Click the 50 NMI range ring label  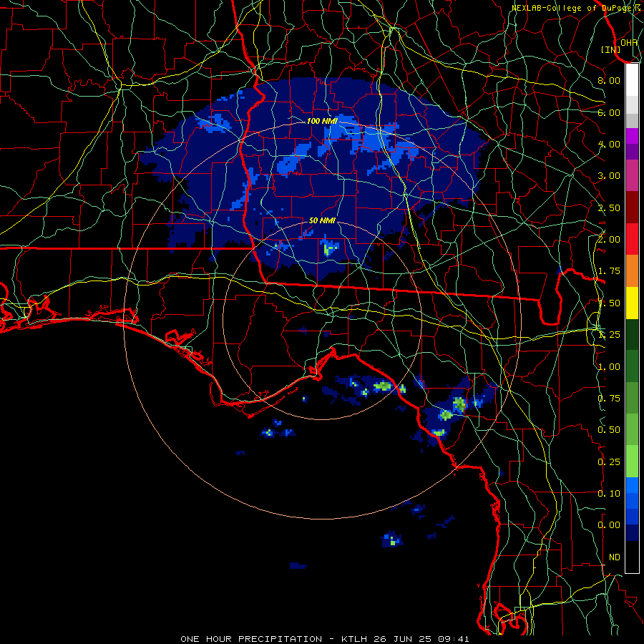[x=322, y=220]
